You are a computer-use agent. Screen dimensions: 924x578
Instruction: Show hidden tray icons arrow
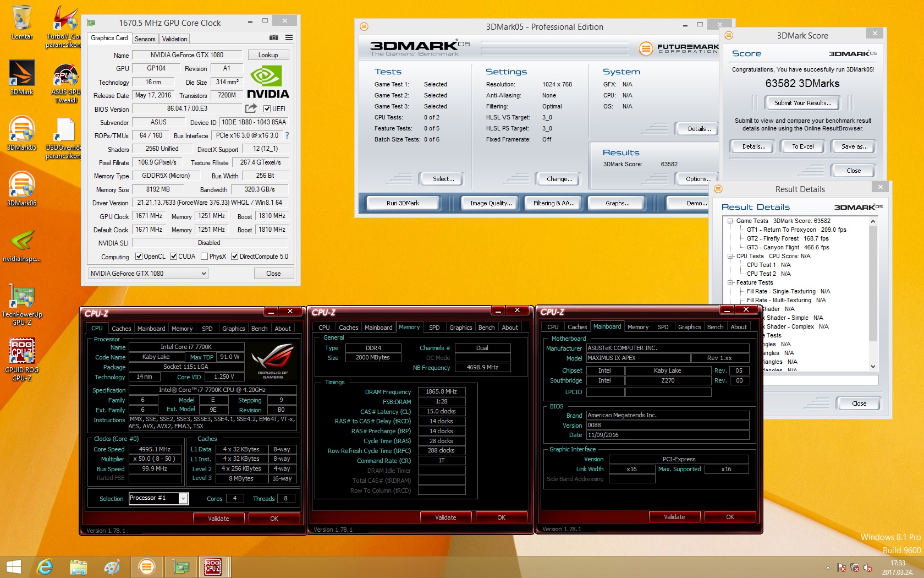tap(828, 568)
